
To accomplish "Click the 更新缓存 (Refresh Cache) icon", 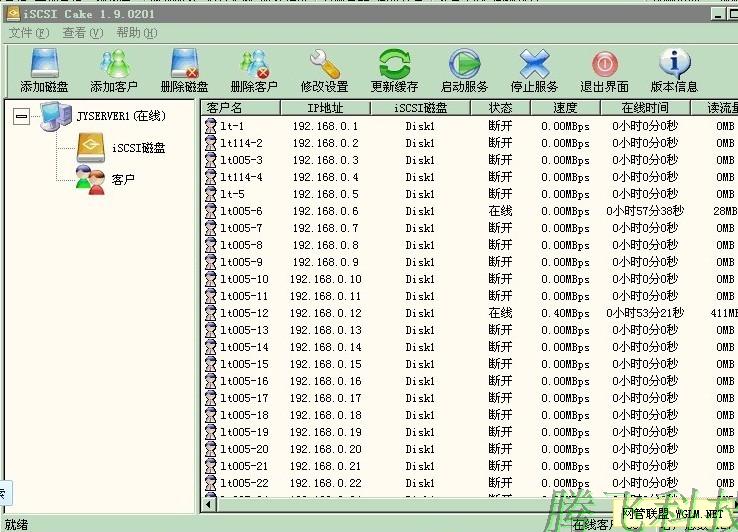I will tap(394, 63).
